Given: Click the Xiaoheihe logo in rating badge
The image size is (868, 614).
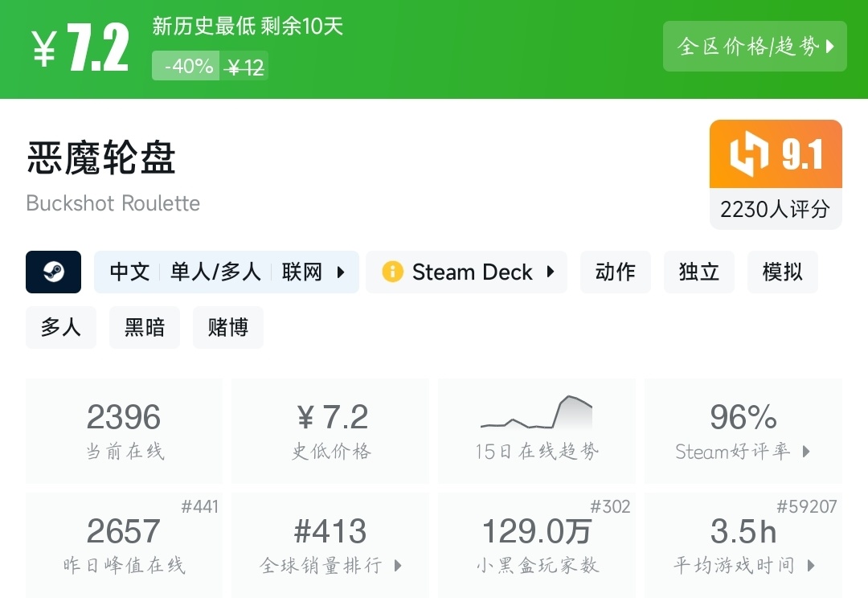Looking at the screenshot, I should pyautogui.click(x=749, y=154).
